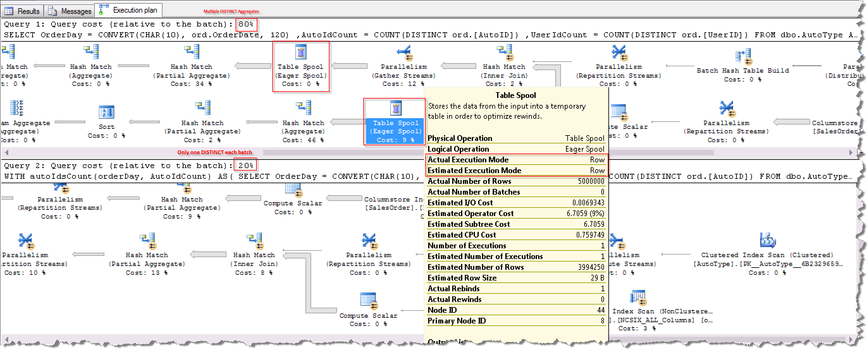Select the Hash Match (Aggregate) operator with Cost 46 %
The height and width of the screenshot is (350, 868).
(303, 122)
